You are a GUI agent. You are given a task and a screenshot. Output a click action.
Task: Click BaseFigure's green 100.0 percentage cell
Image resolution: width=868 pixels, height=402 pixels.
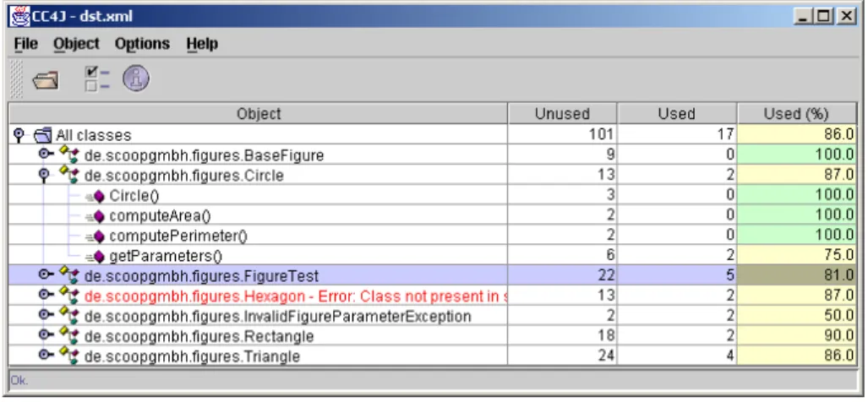[x=797, y=155]
